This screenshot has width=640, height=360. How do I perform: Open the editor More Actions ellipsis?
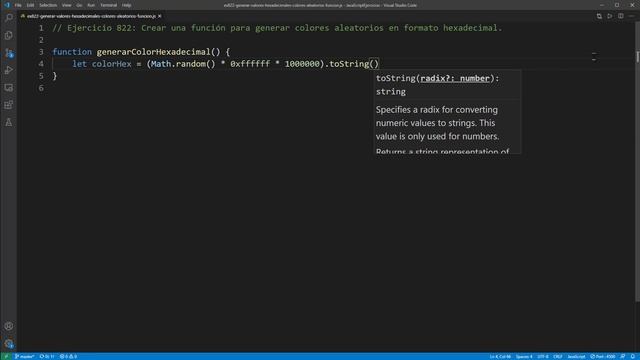pos(631,16)
